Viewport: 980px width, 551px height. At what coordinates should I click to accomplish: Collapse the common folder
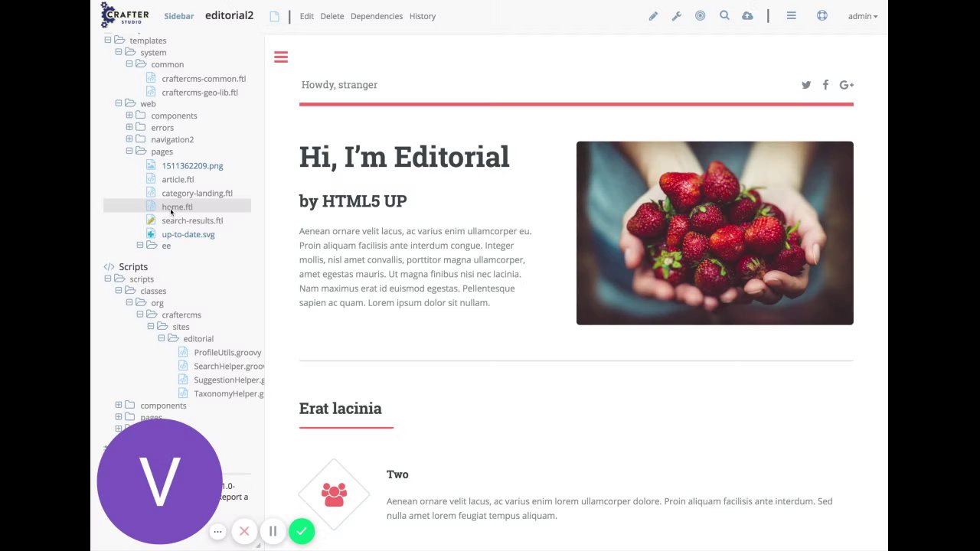(x=129, y=64)
